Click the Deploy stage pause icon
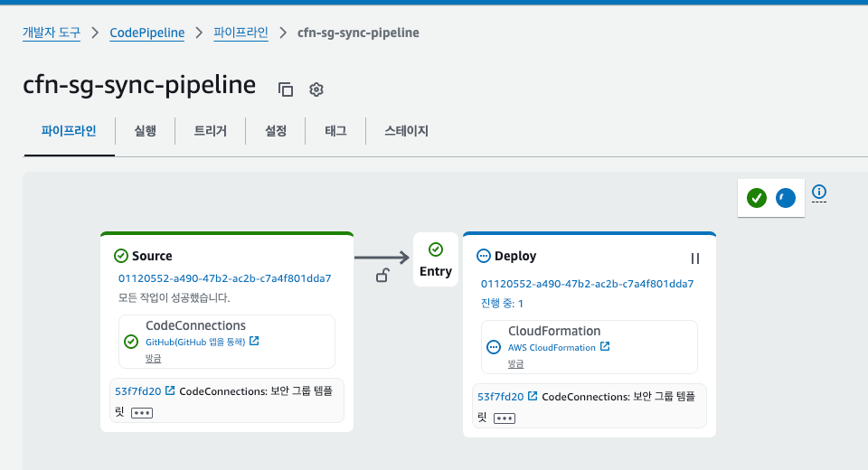868x470 pixels. point(695,258)
